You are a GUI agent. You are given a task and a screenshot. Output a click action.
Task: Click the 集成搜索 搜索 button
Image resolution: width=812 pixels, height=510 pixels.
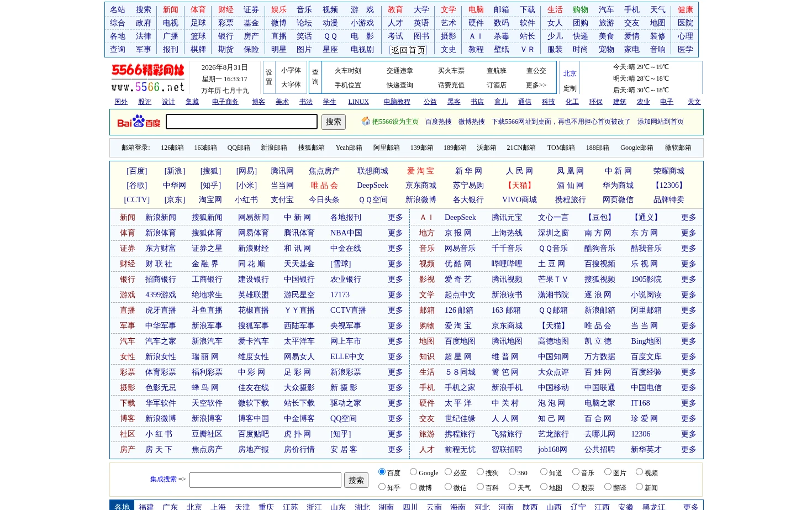click(356, 480)
